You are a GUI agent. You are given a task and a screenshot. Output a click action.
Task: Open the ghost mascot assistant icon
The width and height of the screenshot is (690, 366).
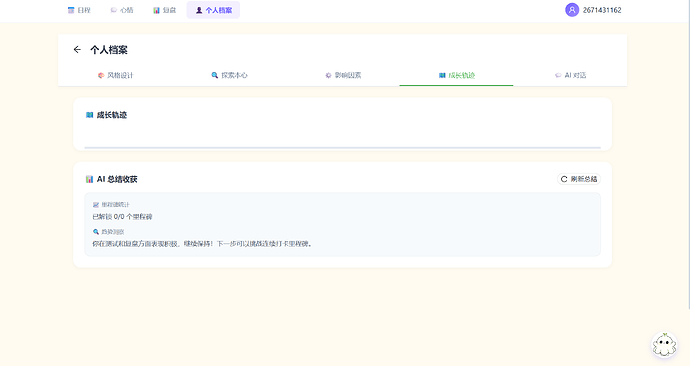(664, 345)
